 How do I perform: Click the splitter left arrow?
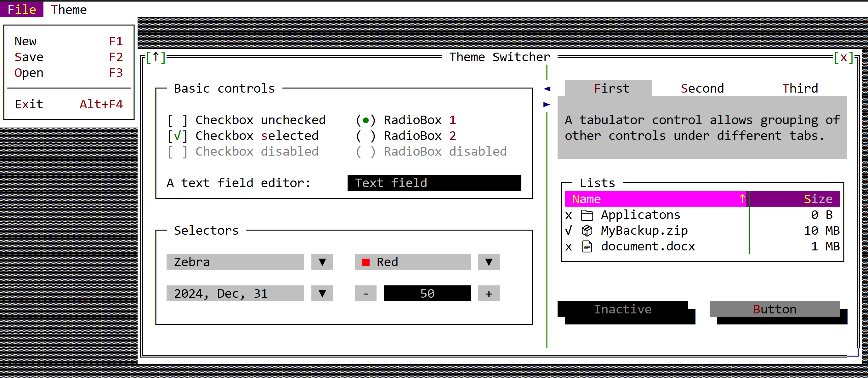547,89
